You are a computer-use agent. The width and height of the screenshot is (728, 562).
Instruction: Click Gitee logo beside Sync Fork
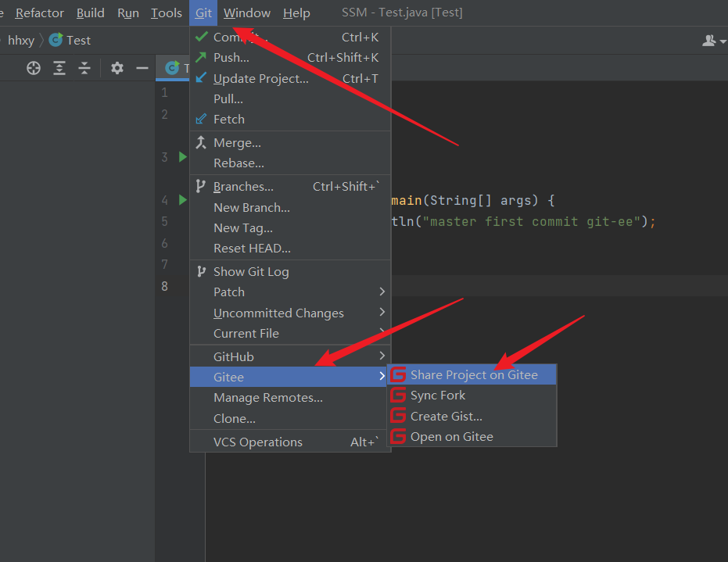coord(398,395)
